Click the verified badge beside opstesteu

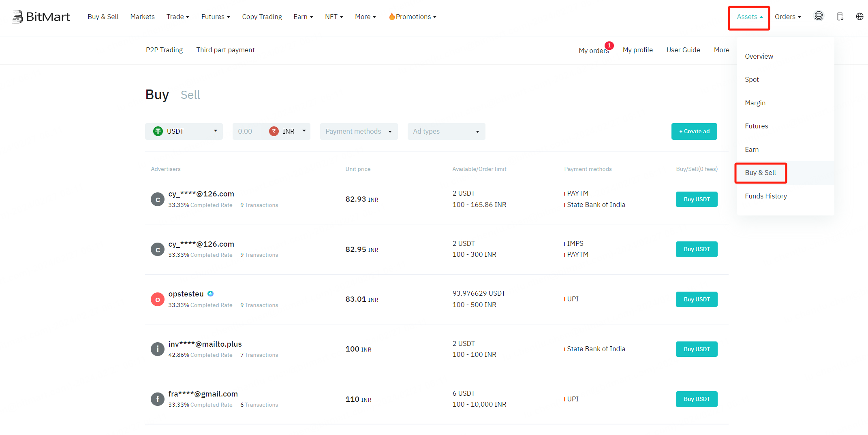(x=210, y=294)
